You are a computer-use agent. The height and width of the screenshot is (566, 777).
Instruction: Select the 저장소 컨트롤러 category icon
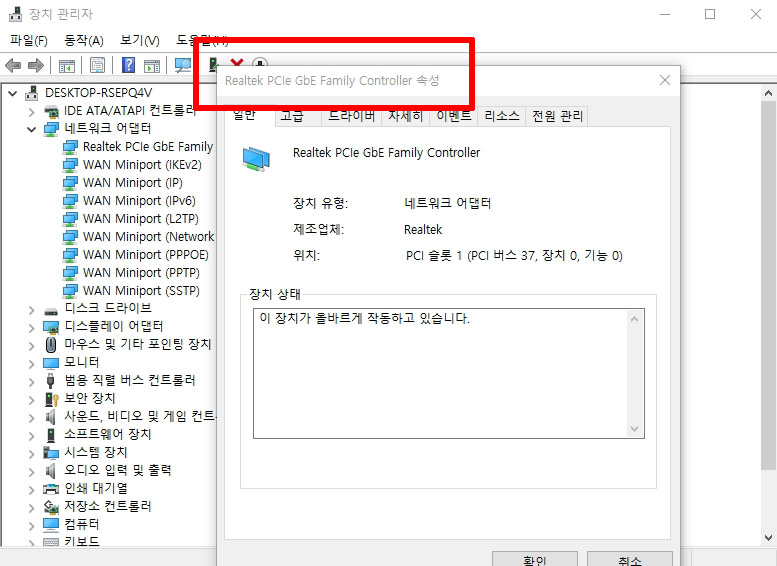51,507
